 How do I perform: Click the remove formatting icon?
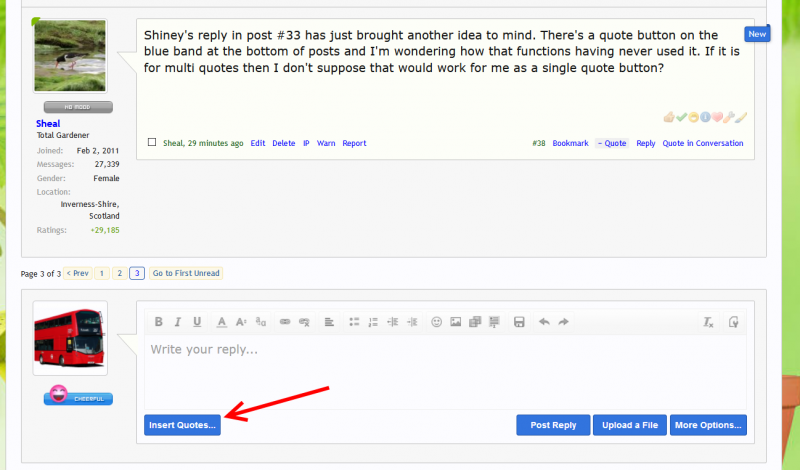click(x=708, y=322)
